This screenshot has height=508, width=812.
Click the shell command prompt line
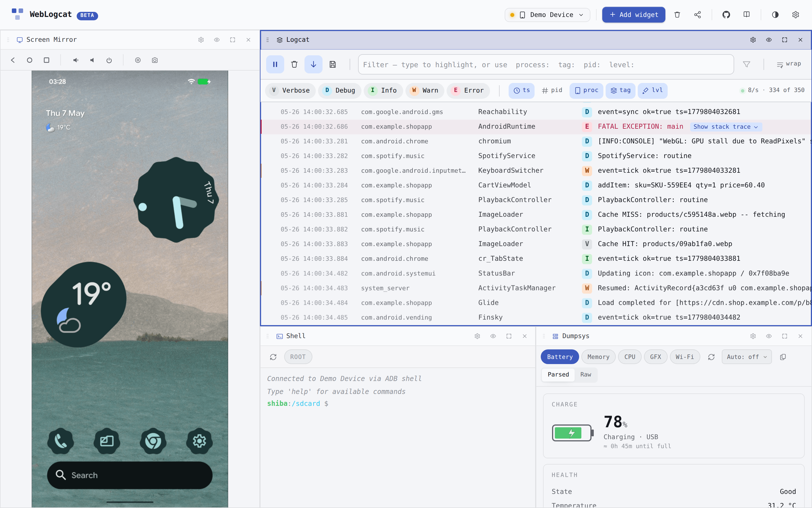398,404
